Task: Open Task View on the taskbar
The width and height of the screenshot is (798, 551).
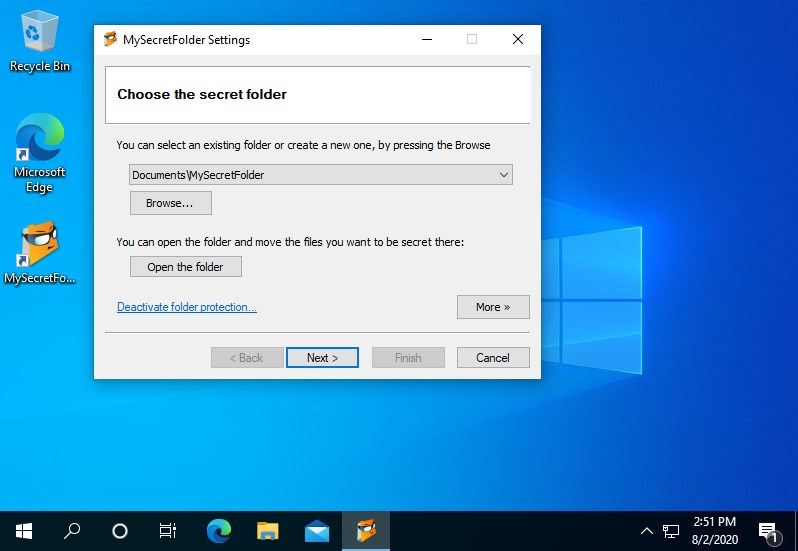Action: click(x=167, y=531)
